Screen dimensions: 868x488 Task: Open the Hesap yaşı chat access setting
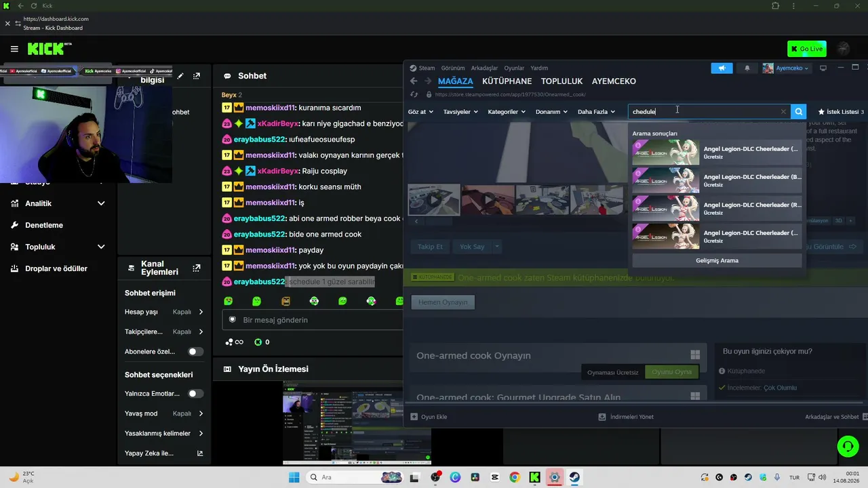click(164, 312)
